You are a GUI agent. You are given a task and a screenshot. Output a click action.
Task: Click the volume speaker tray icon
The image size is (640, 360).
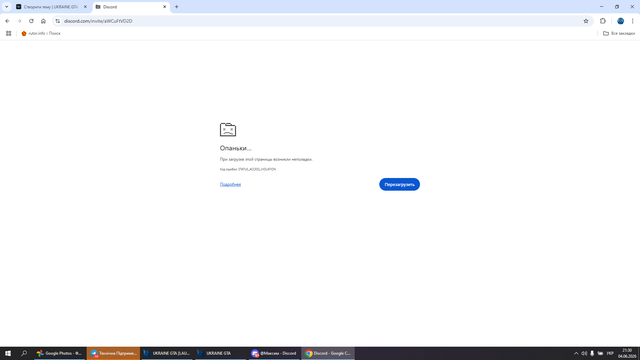584,353
